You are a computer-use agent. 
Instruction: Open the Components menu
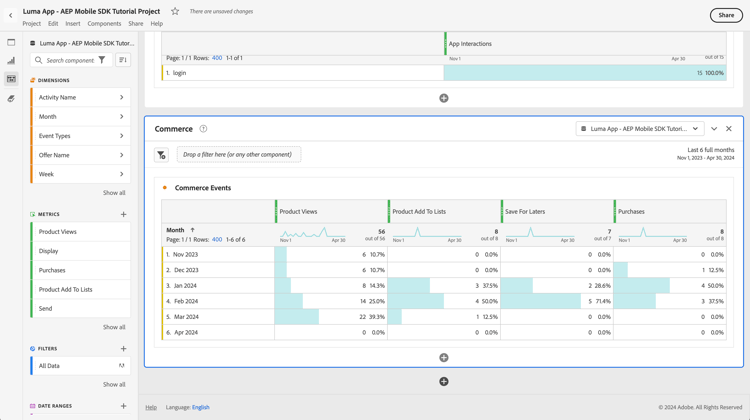(104, 24)
